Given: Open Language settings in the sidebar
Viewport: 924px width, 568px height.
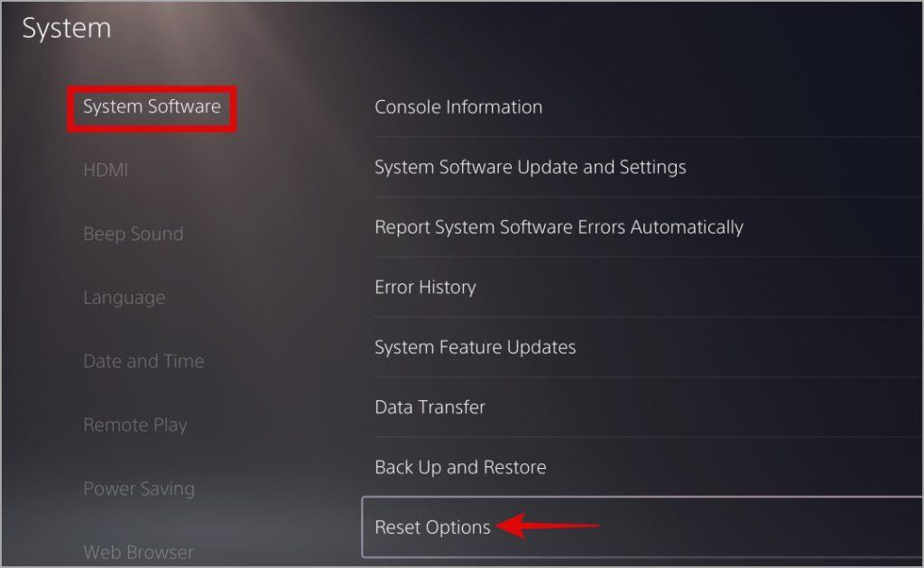Looking at the screenshot, I should click(x=124, y=298).
